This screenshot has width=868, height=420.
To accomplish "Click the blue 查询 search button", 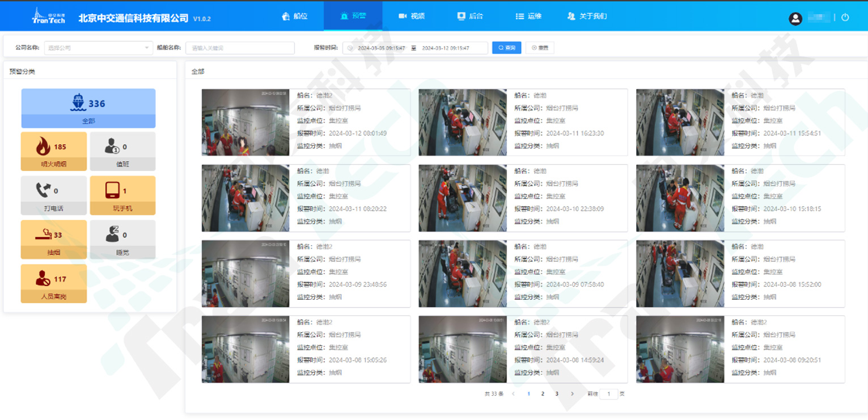I will point(506,48).
